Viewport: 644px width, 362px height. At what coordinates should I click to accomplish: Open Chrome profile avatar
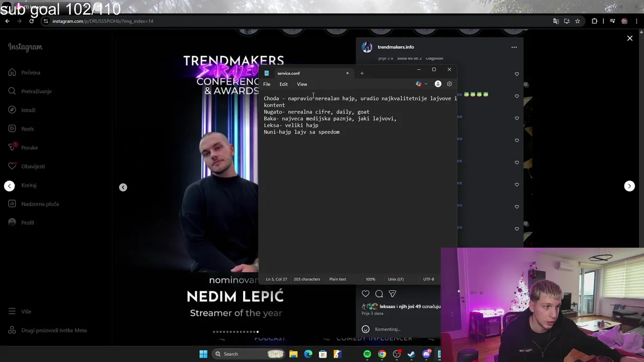pos(624,21)
